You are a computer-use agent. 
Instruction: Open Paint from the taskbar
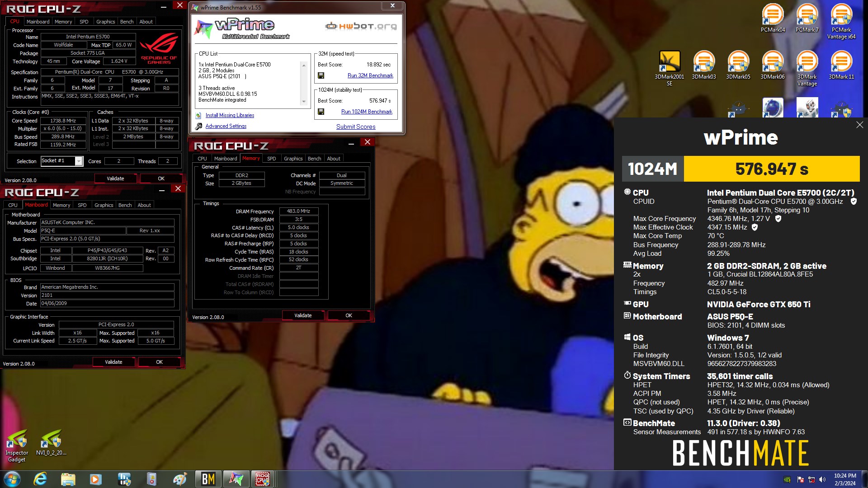(x=179, y=479)
